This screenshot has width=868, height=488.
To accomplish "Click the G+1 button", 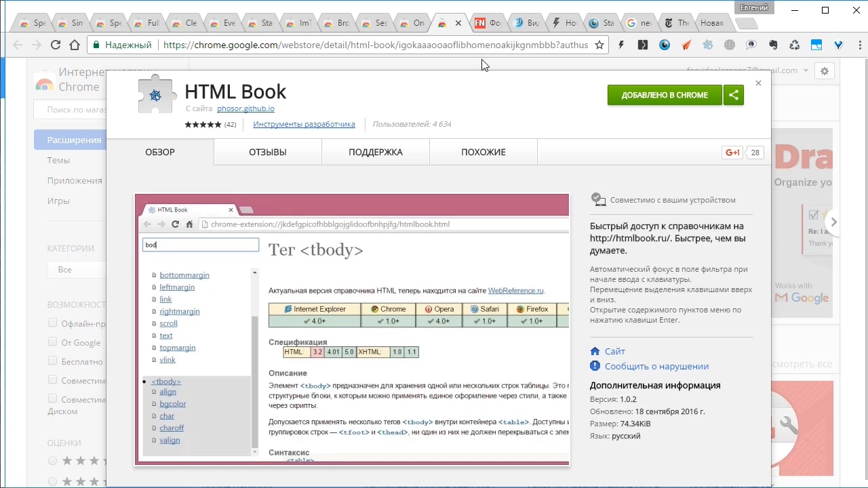I will [732, 152].
